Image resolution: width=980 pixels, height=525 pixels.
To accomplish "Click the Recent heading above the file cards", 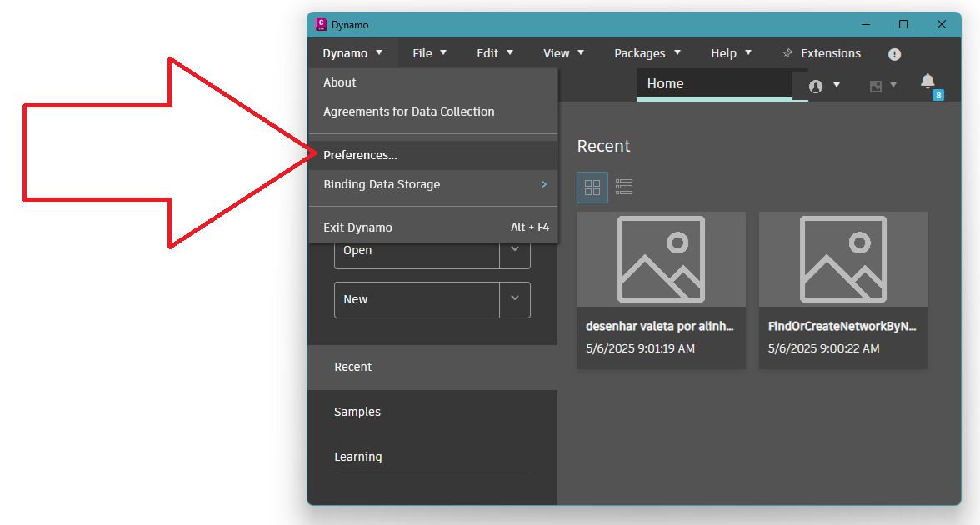I will click(x=603, y=147).
